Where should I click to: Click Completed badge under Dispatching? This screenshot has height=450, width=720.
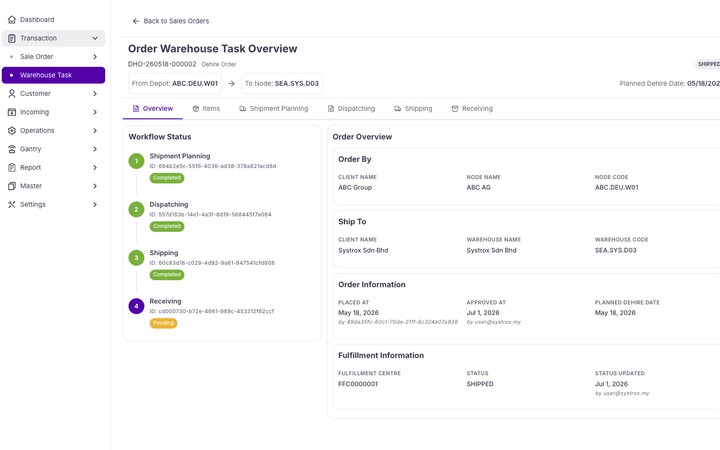tap(167, 226)
